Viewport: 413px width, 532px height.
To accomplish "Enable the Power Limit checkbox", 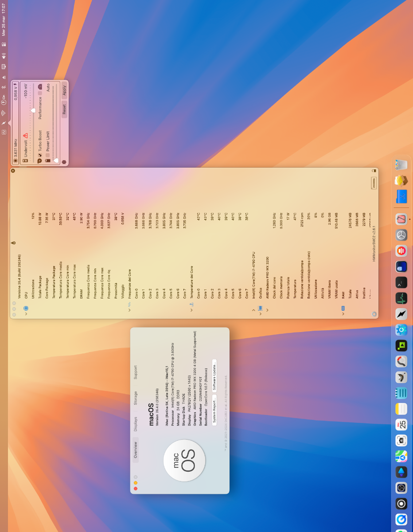I will pyautogui.click(x=47, y=155).
